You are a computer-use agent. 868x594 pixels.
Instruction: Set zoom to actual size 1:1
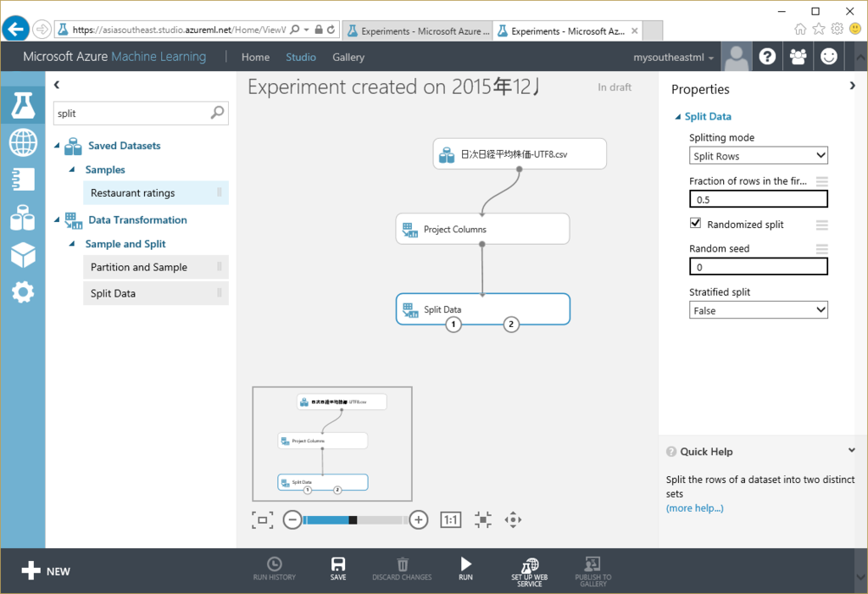pos(451,519)
